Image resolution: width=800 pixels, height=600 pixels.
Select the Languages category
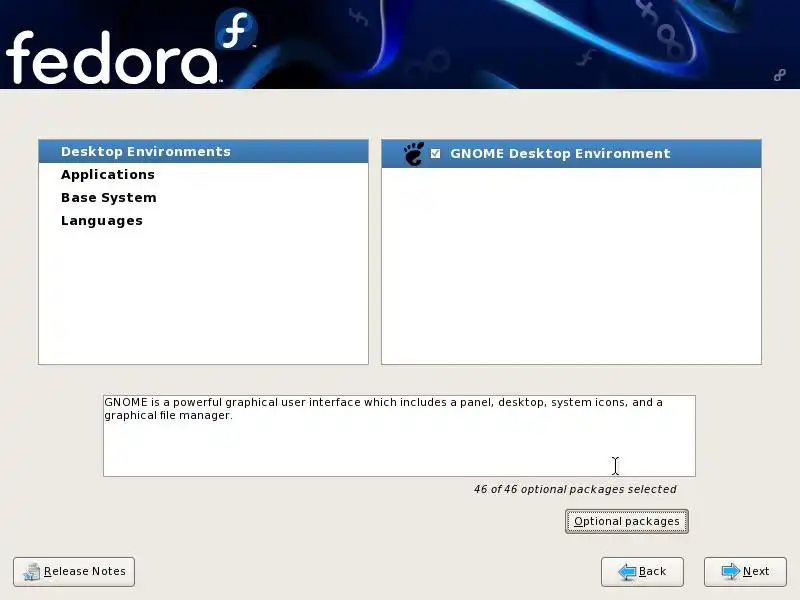click(x=203, y=220)
